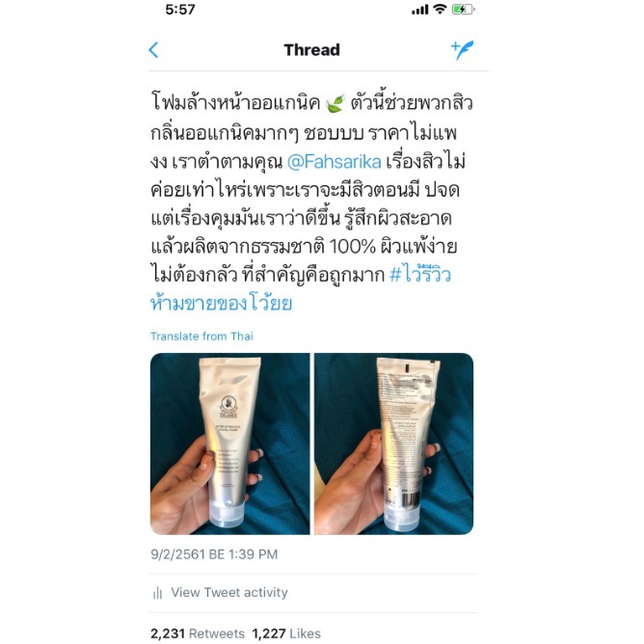Tap the Thread title header
The image size is (644, 644).
(x=311, y=50)
